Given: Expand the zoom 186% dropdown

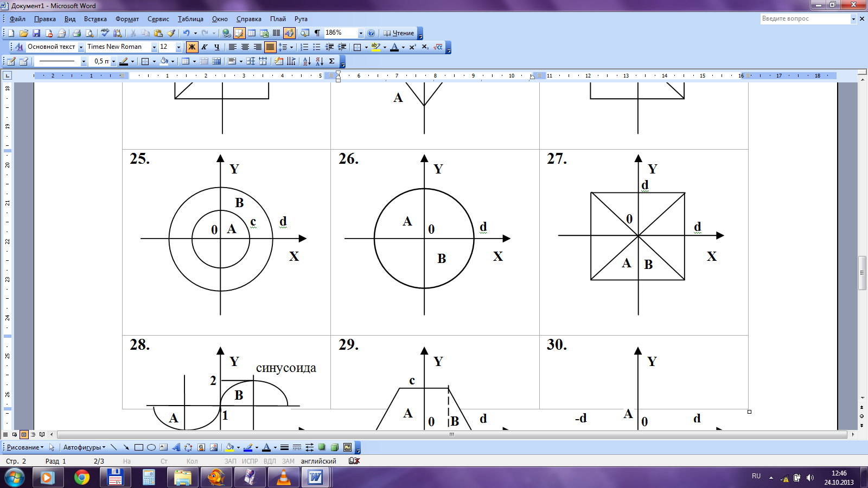Looking at the screenshot, I should click(x=361, y=33).
